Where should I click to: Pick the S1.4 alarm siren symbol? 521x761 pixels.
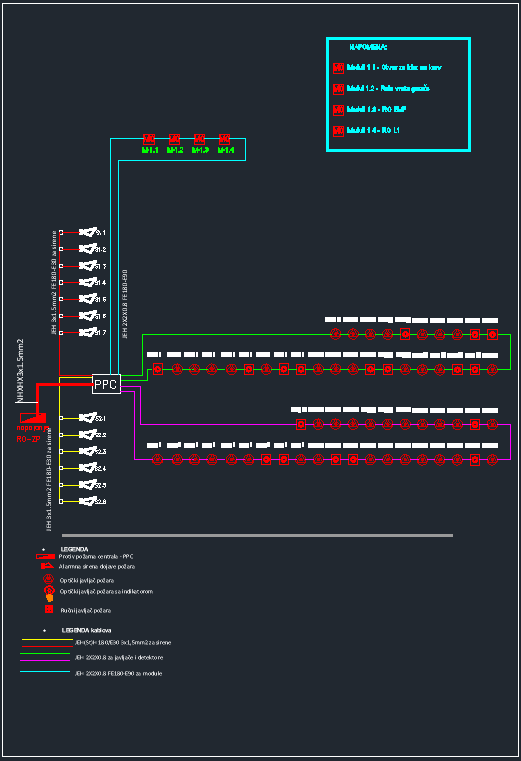(x=88, y=282)
